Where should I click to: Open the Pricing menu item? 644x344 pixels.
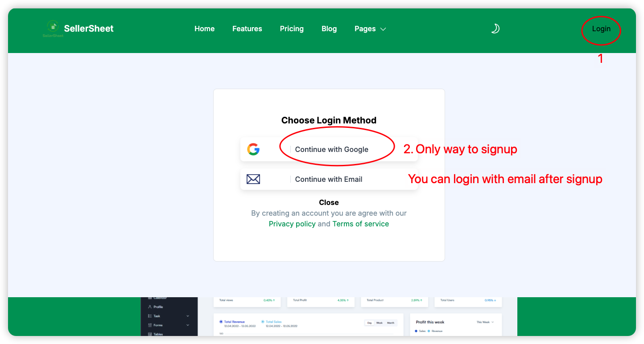pos(292,29)
